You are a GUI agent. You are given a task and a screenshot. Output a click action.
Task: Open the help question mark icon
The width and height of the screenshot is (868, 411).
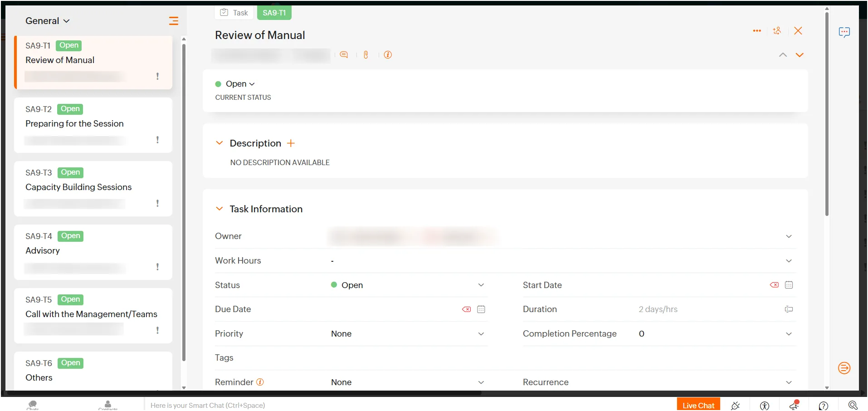(x=824, y=406)
